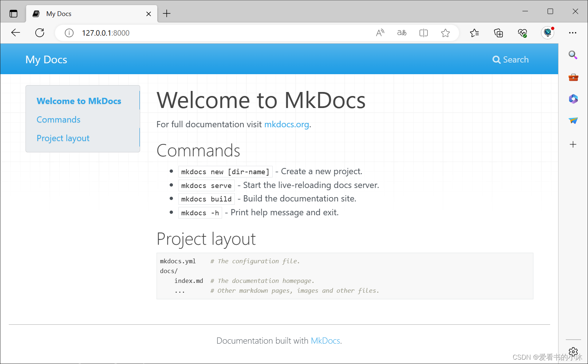
Task: Click the 'mkdocs new [dir-name]' code text
Action: [225, 172]
